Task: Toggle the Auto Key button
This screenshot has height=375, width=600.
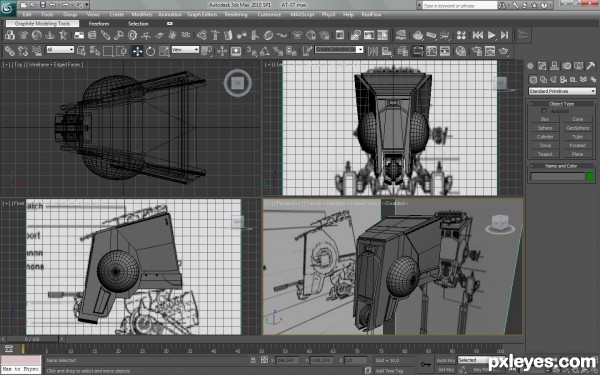Action: click(446, 360)
